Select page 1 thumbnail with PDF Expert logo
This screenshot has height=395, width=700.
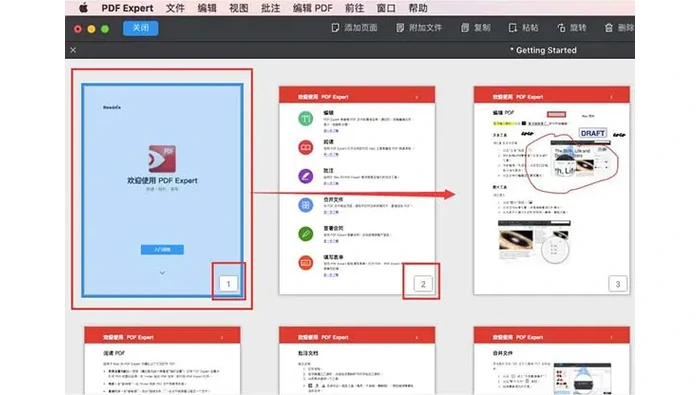[x=162, y=190]
